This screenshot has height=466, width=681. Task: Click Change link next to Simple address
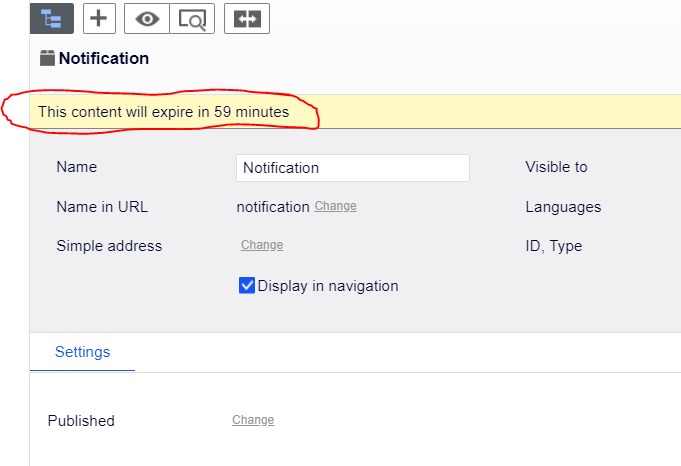262,245
